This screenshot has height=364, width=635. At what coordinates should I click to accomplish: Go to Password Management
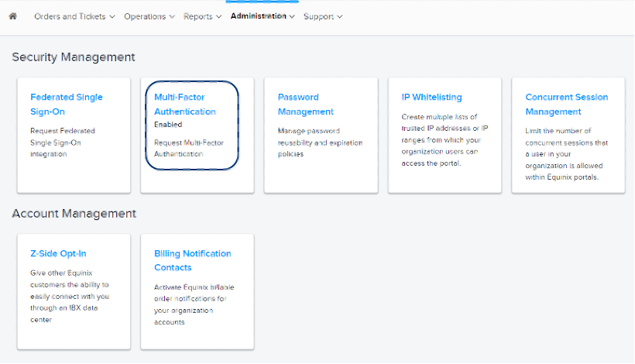(306, 104)
